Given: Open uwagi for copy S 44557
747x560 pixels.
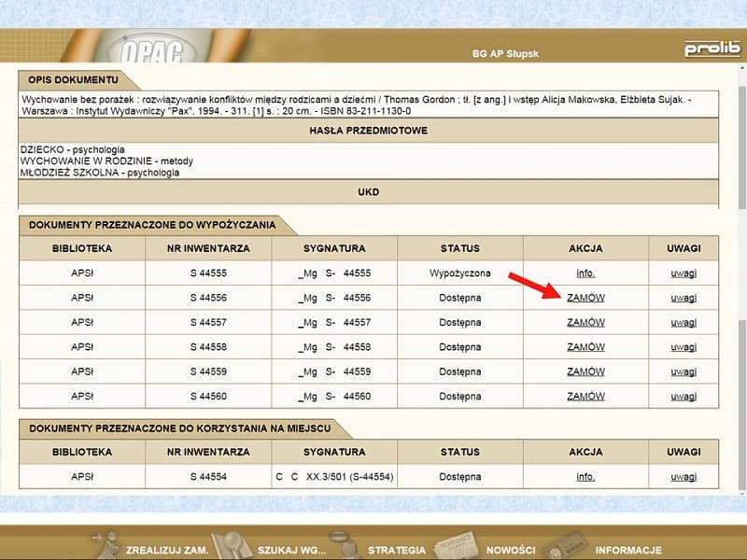Looking at the screenshot, I should click(684, 322).
